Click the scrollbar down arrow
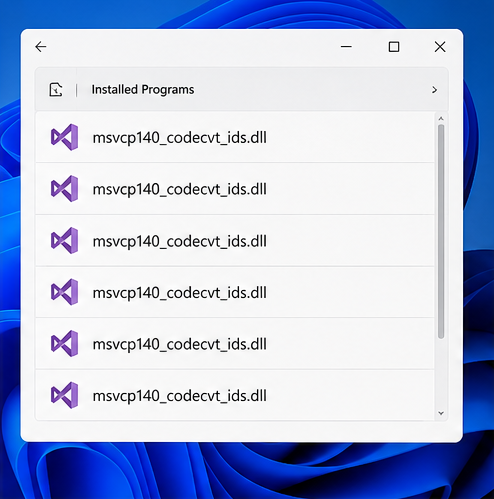 441,413
